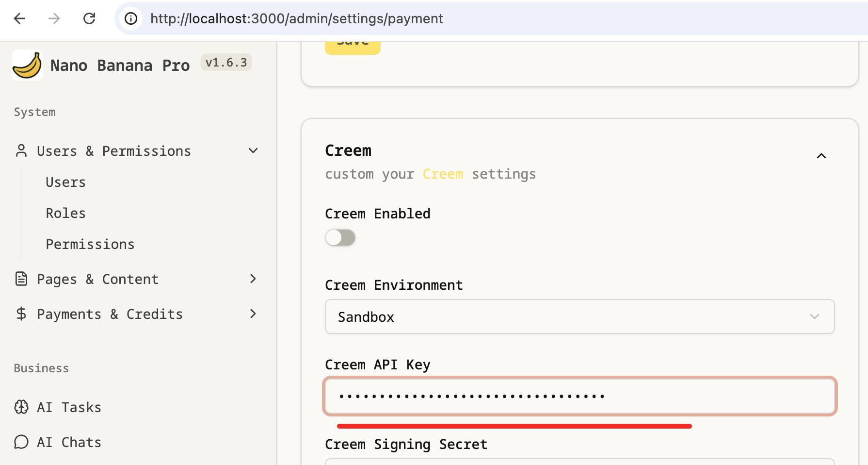This screenshot has height=465, width=868.
Task: Open the Roles submenu item
Action: click(x=65, y=213)
